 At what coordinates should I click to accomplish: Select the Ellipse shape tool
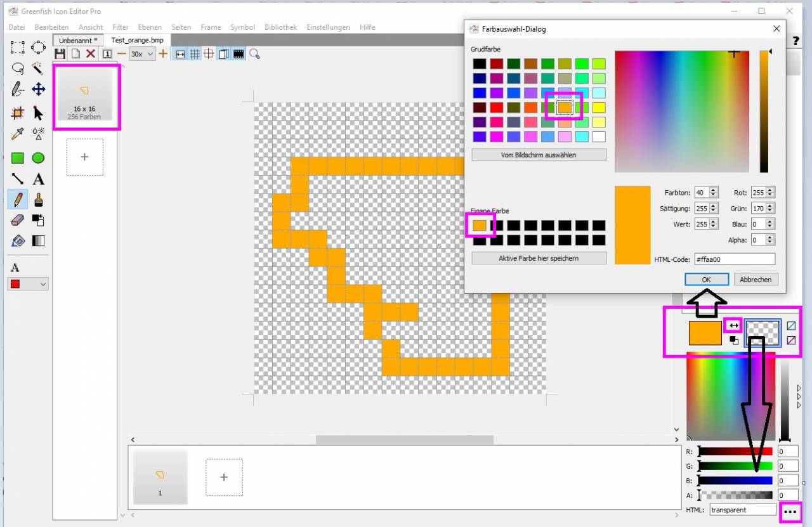pyautogui.click(x=38, y=158)
